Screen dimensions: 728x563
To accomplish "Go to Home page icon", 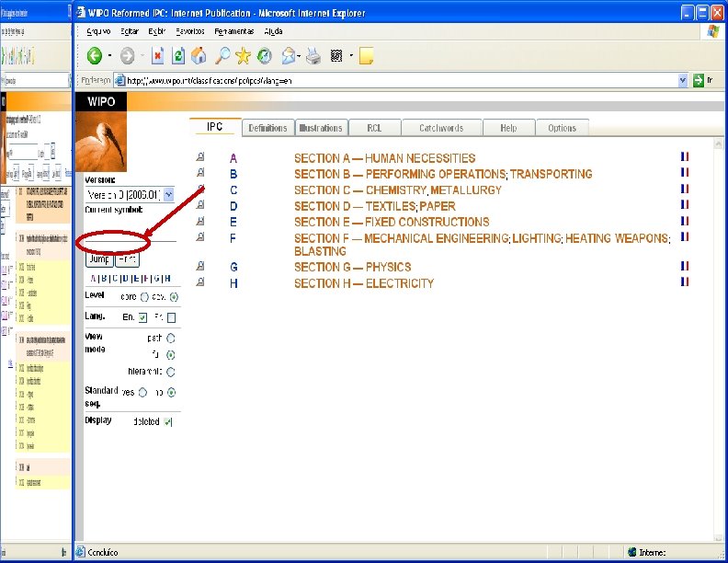I will coord(199,56).
